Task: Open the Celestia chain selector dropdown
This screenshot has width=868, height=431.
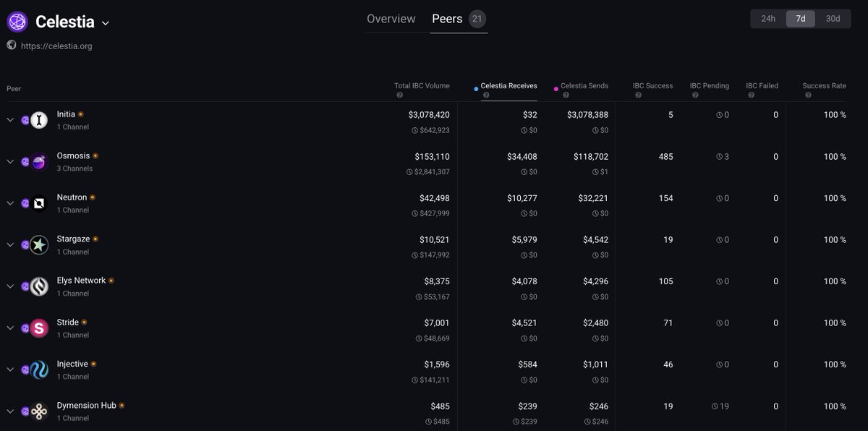Action: click(106, 23)
